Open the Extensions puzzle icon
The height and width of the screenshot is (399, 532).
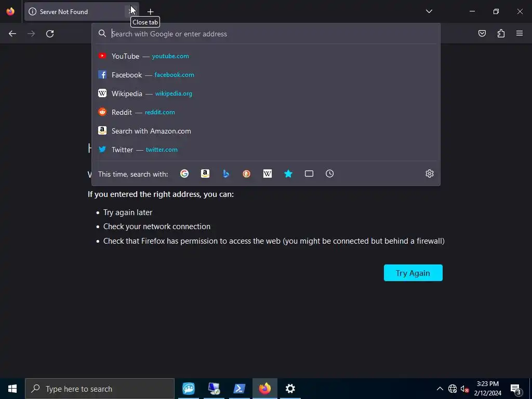(x=501, y=33)
